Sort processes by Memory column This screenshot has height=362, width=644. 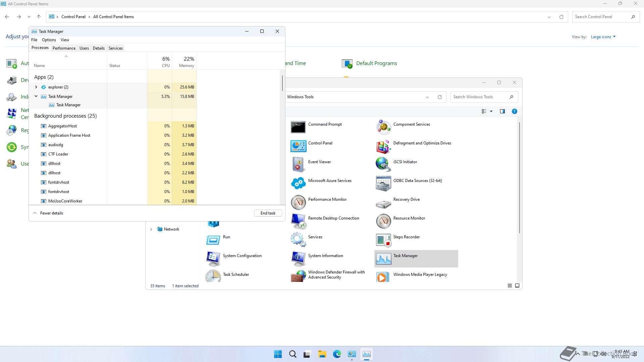click(x=184, y=62)
